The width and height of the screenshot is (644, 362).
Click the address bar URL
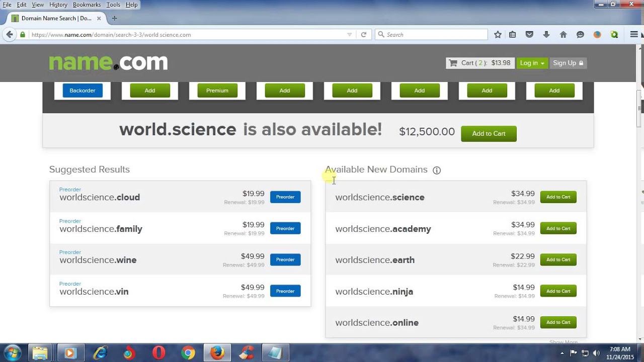111,35
